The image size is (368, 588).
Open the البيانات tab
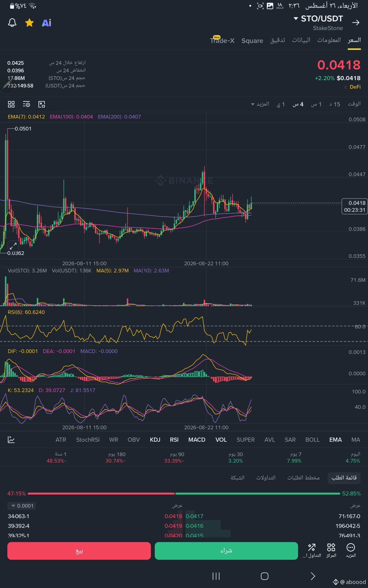[301, 40]
